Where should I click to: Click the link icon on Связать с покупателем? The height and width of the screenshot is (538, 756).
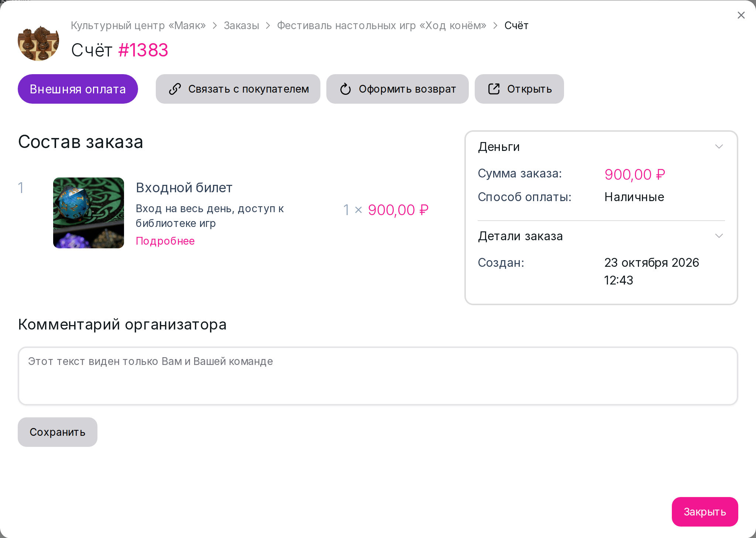175,89
